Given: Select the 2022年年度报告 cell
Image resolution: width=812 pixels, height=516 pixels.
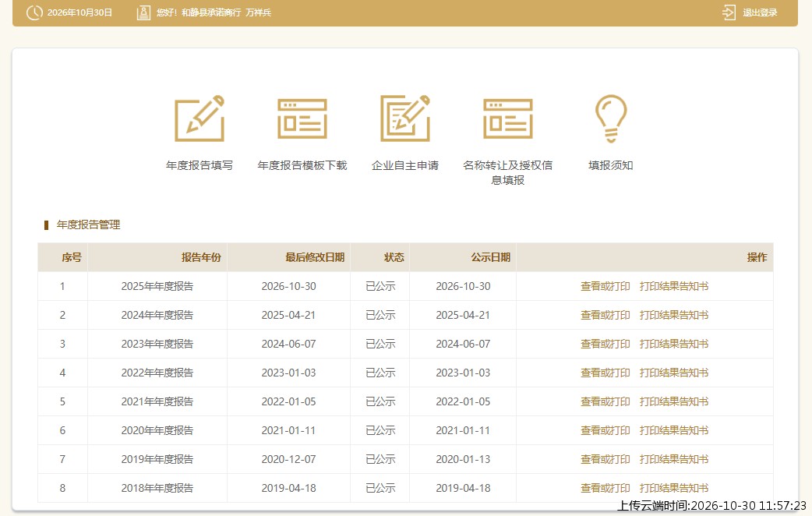Looking at the screenshot, I should [x=157, y=373].
